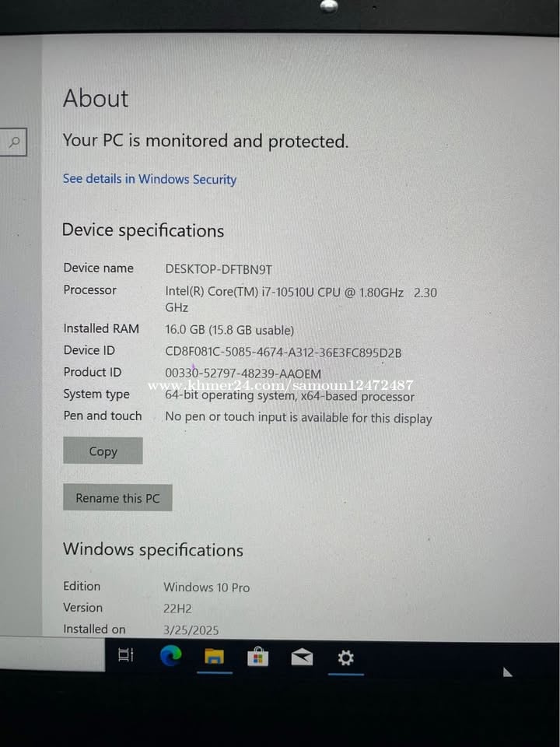
Task: Click the Windows specifications heading
Action: point(153,550)
